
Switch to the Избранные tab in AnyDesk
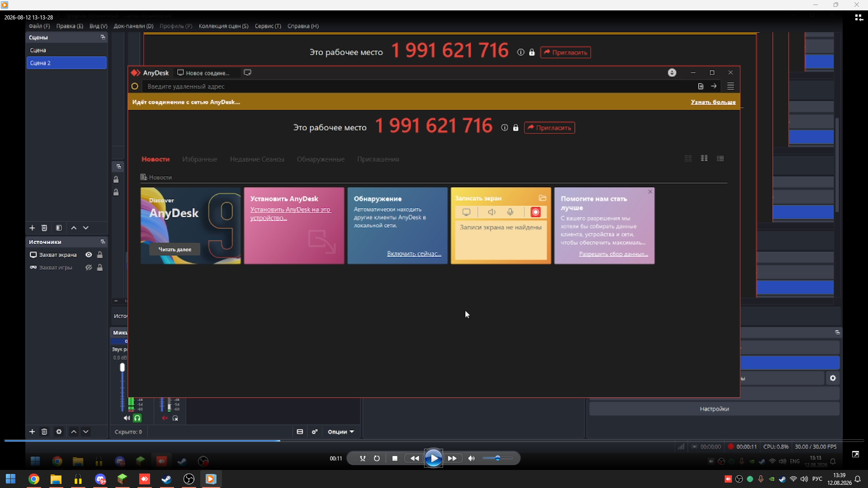pyautogui.click(x=200, y=160)
